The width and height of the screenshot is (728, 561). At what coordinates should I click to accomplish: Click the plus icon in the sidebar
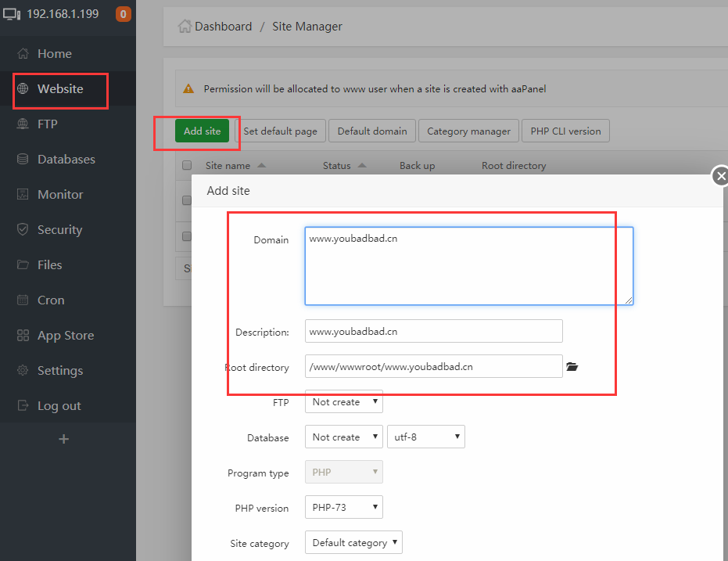pos(64,439)
